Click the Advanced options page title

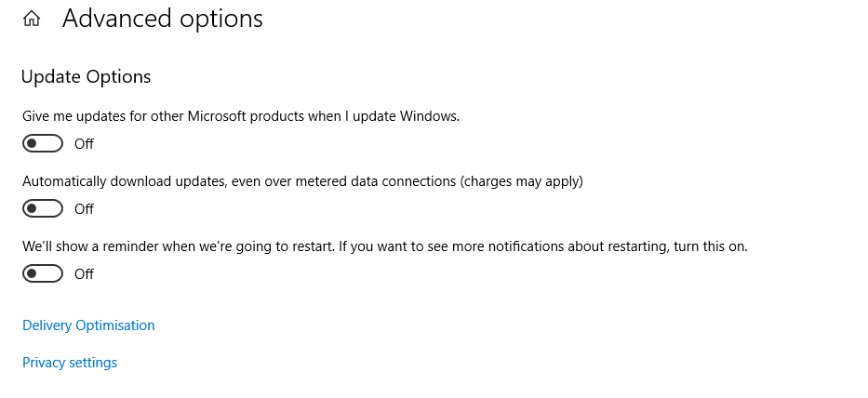[x=162, y=19]
